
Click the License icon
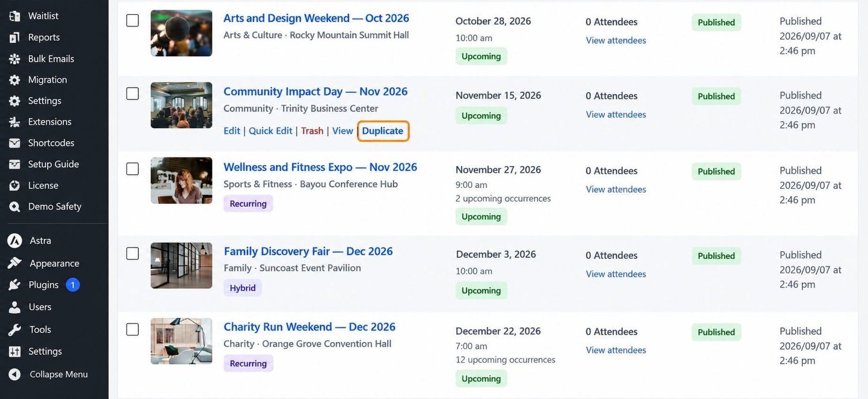click(15, 186)
